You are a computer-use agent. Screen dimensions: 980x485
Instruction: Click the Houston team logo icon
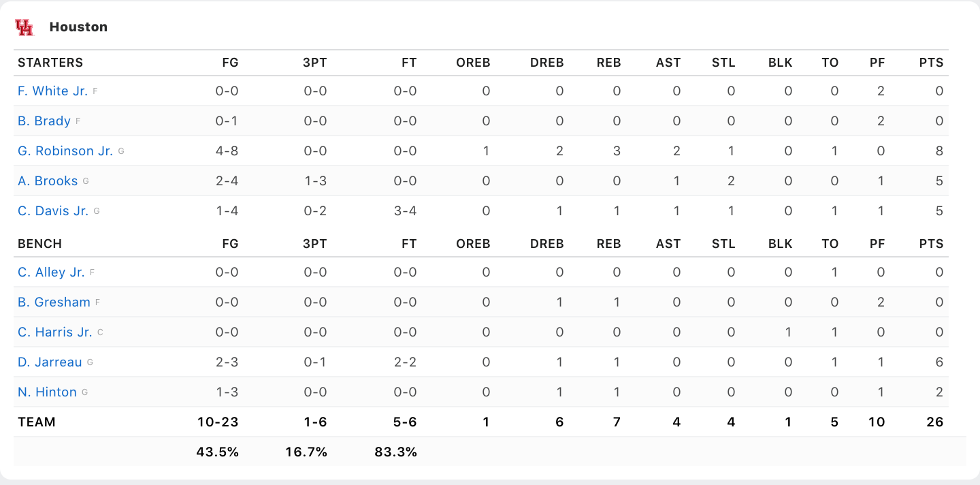pyautogui.click(x=24, y=27)
